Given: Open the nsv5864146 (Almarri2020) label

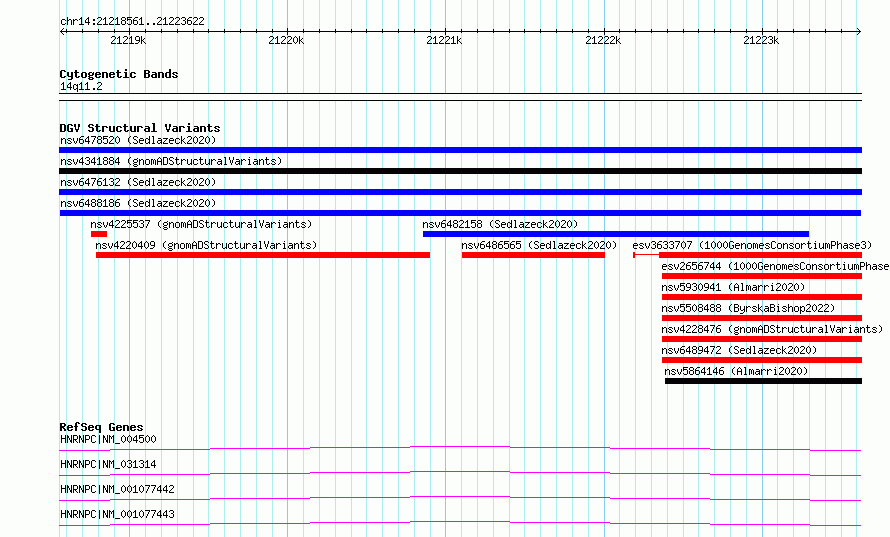Looking at the screenshot, I should [x=736, y=371].
